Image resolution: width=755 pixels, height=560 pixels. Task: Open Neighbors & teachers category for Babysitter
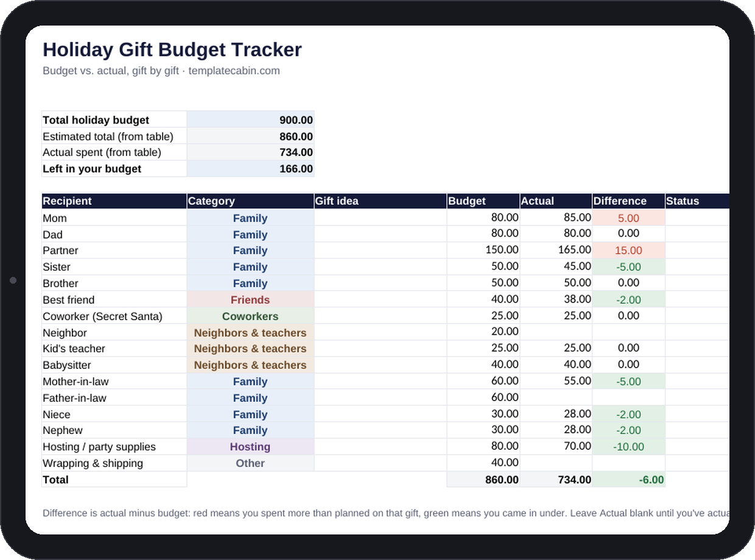click(x=251, y=365)
